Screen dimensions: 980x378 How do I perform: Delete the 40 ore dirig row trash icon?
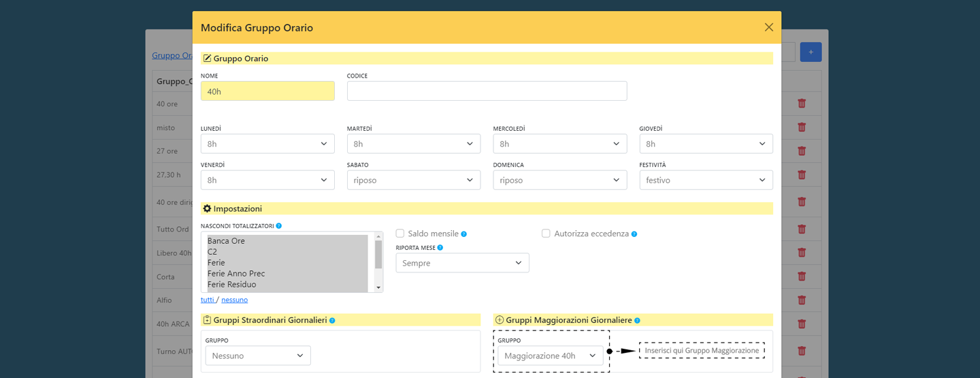point(802,202)
